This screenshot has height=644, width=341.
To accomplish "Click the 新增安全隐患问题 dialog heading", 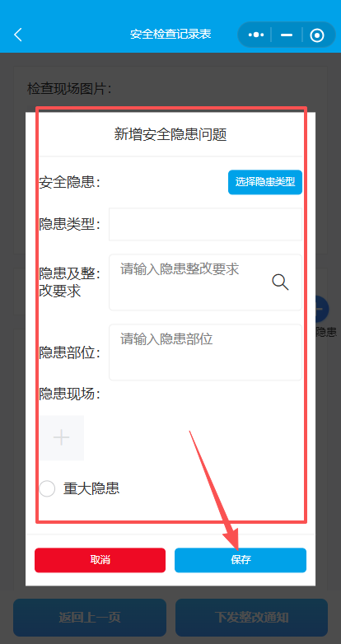I will pos(170,134).
